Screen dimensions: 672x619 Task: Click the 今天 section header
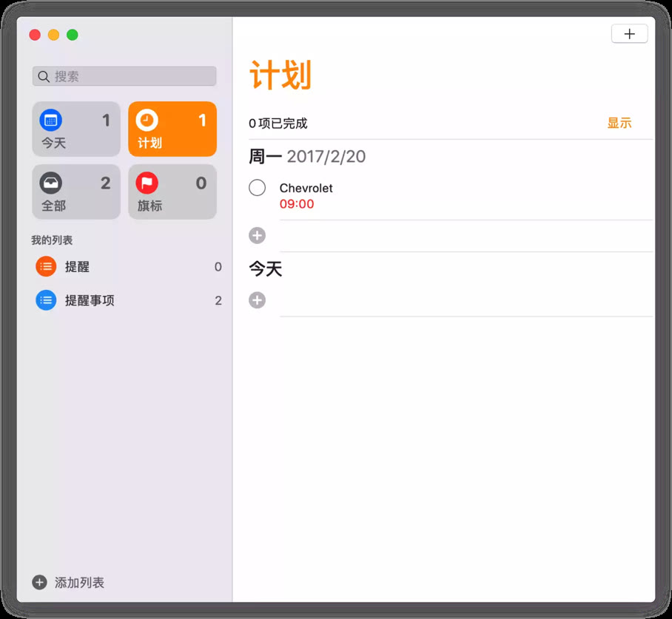[266, 269]
